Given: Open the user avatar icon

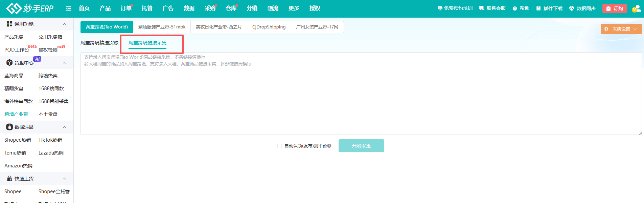Looking at the screenshot, I should [636, 8].
